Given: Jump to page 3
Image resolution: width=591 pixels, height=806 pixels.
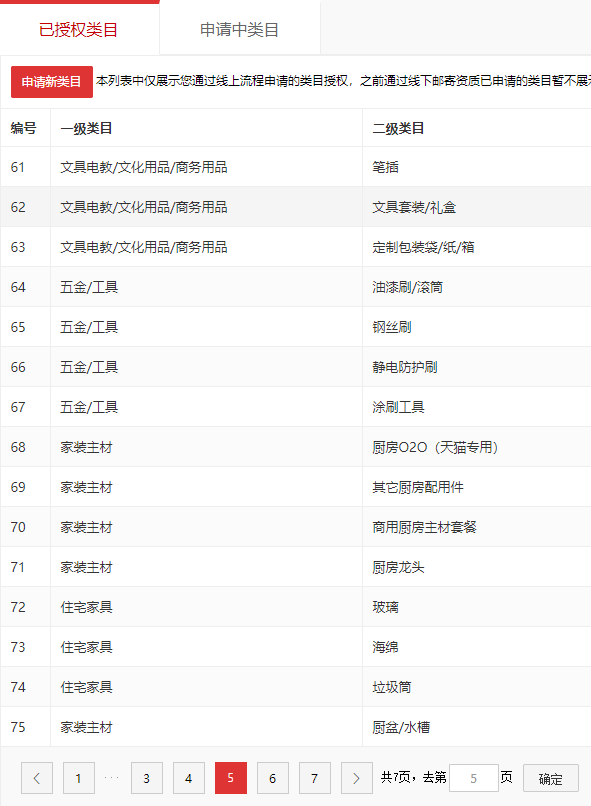Looking at the screenshot, I should [146, 778].
